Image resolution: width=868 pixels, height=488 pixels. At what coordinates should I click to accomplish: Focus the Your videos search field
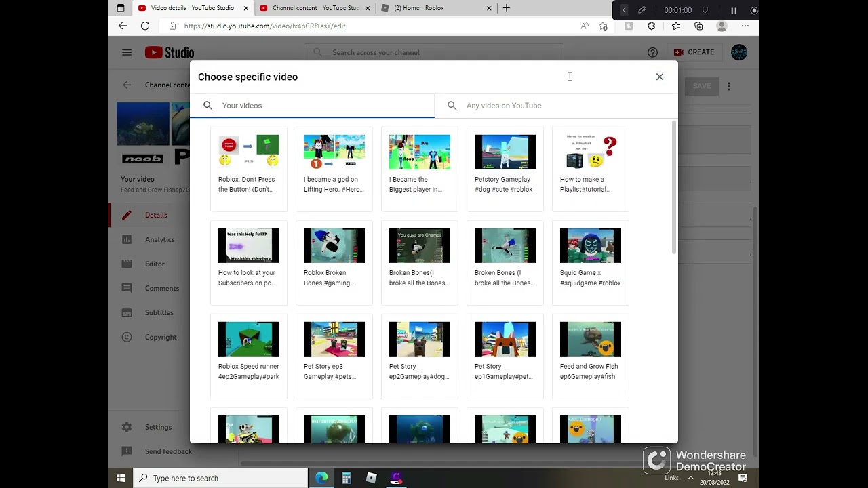coord(312,106)
